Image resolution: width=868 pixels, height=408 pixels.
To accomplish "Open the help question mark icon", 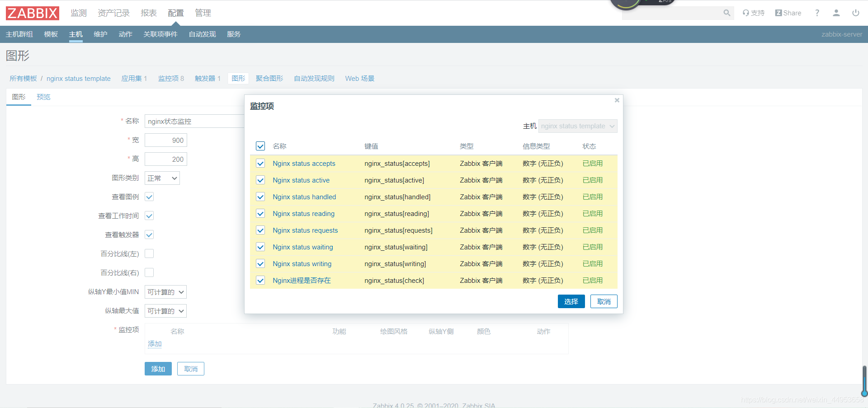I will coord(817,13).
